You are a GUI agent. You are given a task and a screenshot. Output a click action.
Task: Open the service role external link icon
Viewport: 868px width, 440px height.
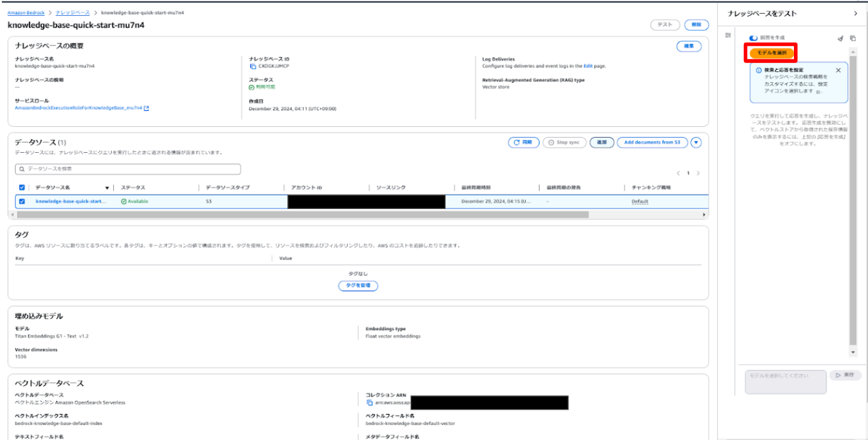(x=147, y=108)
